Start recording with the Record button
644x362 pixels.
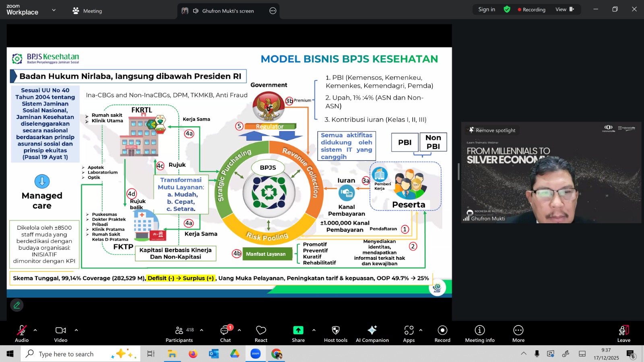(442, 333)
